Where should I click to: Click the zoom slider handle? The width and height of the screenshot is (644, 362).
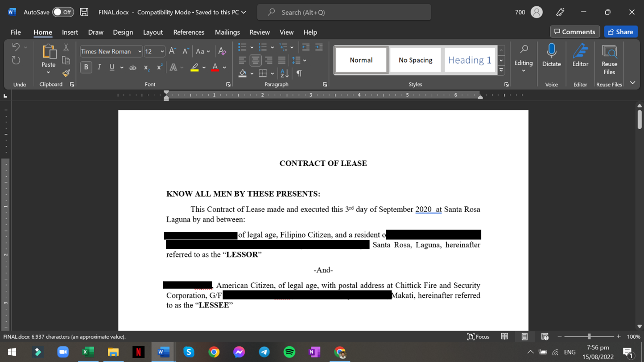[589, 336]
